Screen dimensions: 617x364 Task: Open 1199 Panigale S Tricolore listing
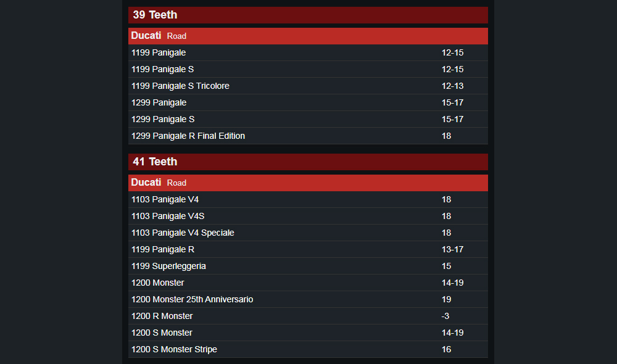tap(308, 86)
